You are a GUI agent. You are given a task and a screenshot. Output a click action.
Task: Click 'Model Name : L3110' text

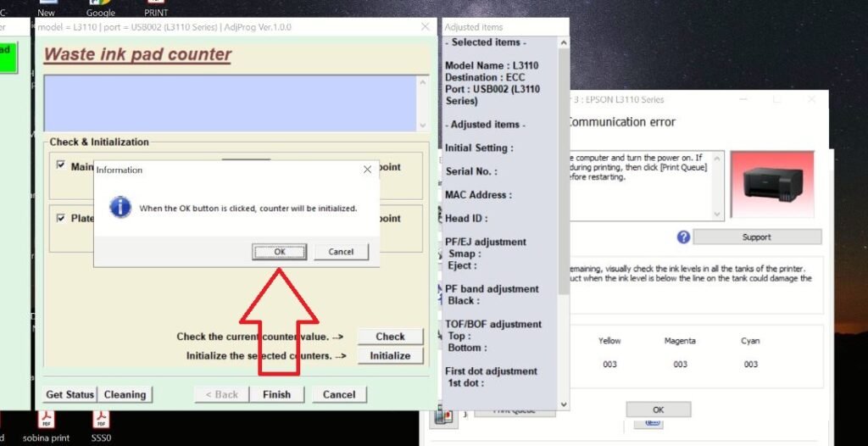point(492,65)
